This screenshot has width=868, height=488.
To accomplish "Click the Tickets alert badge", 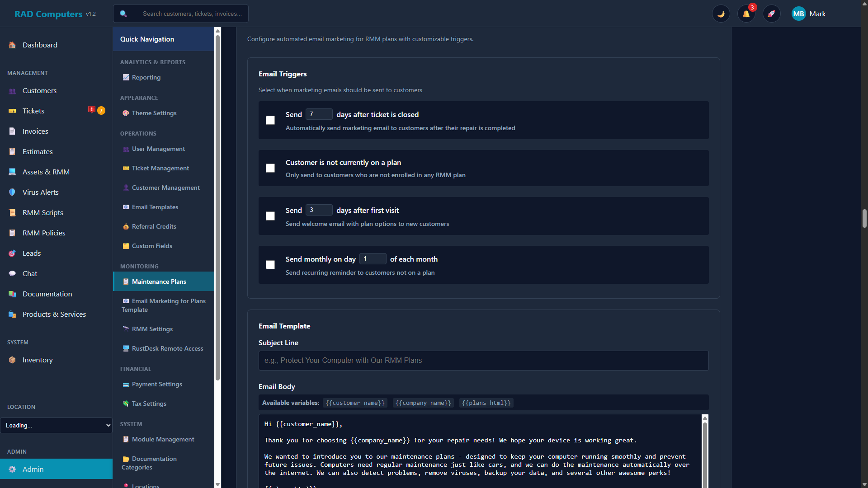I will 92,110.
